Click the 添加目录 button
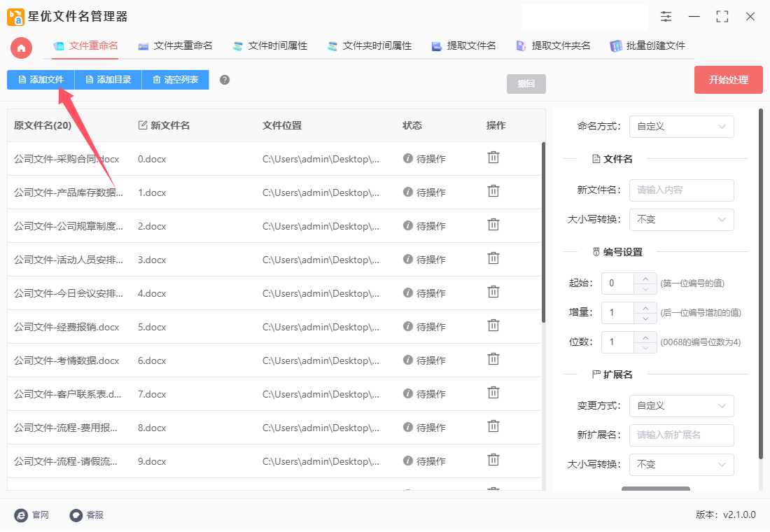The image size is (770, 532). point(108,80)
